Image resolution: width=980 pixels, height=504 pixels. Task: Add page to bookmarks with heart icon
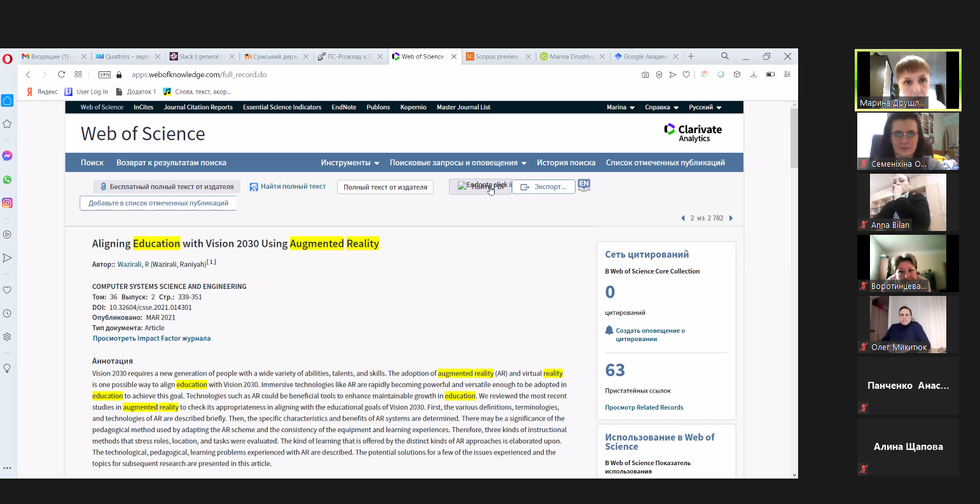pyautogui.click(x=686, y=74)
